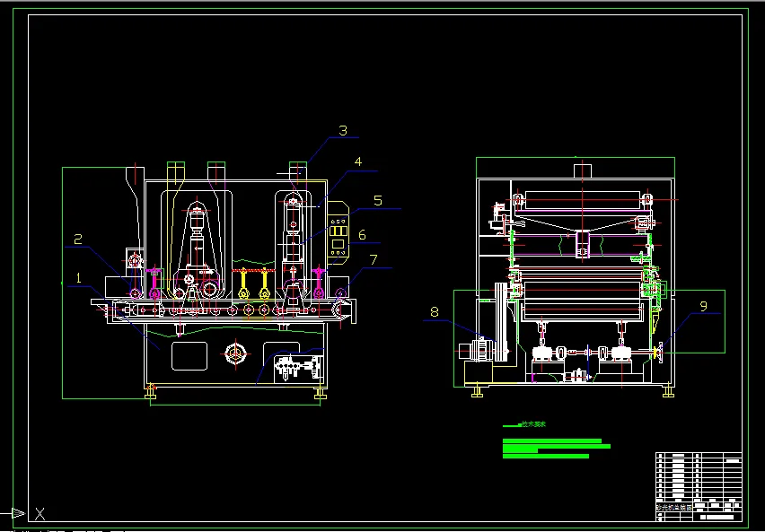The height and width of the screenshot is (532, 765).
Task: Select callout number 8 in the side view
Action: coord(435,312)
